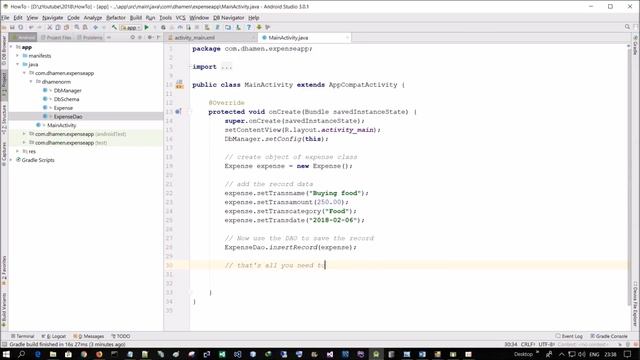Close the MainActivity.java editor tab
This screenshot has width=640, height=360.
347,38
